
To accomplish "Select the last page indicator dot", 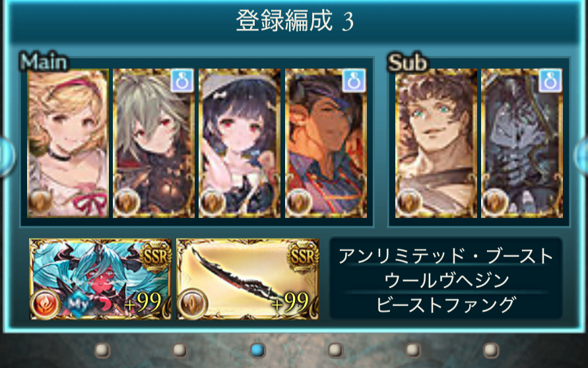I will point(490,350).
